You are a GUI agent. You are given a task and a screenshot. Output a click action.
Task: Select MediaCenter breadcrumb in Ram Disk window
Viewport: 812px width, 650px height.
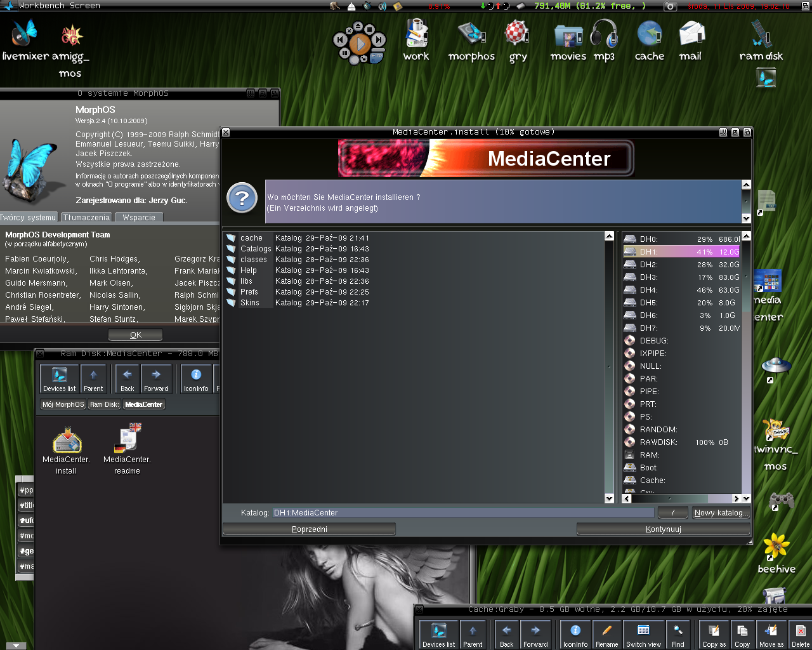144,404
